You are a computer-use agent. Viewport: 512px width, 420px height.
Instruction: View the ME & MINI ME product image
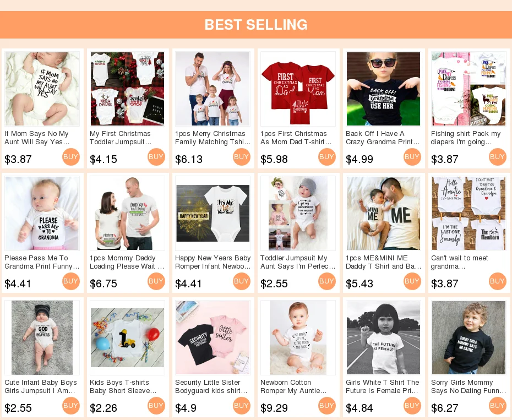pyautogui.click(x=383, y=213)
